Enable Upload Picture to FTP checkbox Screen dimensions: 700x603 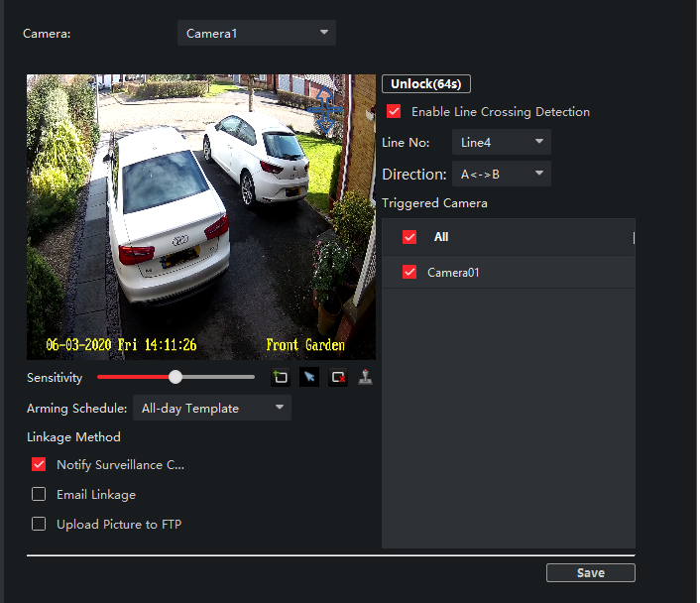(40, 524)
